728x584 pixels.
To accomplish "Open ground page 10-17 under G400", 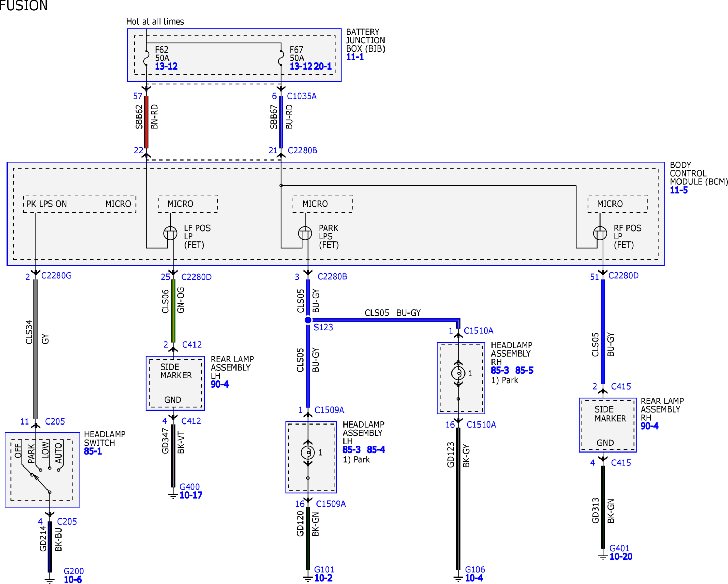I will click(x=191, y=495).
